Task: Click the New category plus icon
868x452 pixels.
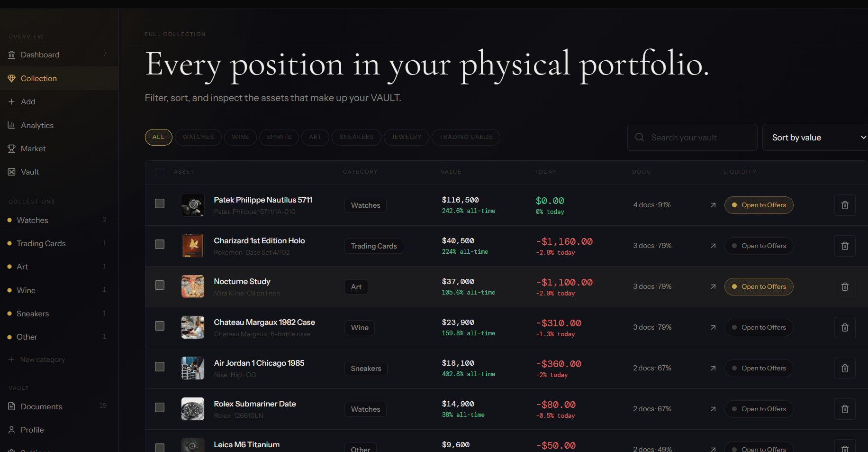Action: [11, 360]
